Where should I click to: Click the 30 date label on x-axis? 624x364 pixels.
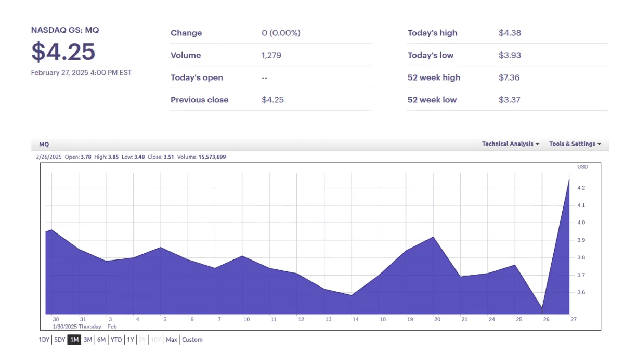(x=56, y=319)
